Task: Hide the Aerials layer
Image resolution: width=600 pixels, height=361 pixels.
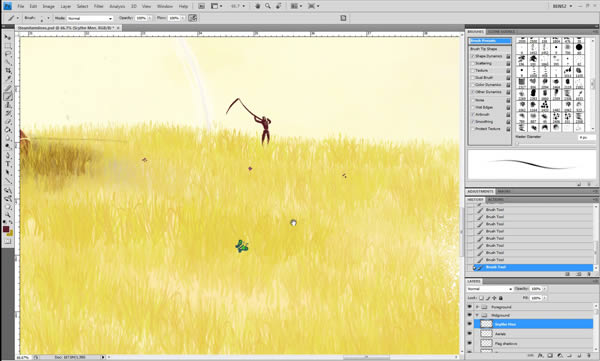Action: [470, 333]
